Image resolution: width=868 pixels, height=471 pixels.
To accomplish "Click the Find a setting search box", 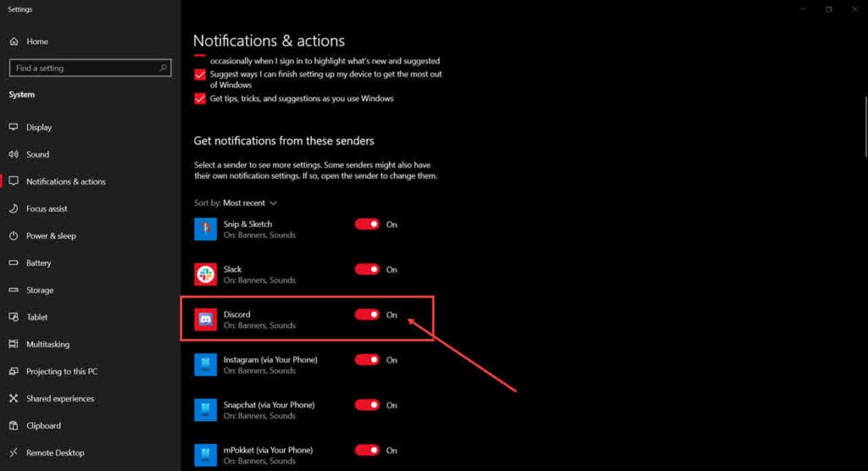I will 90,68.
